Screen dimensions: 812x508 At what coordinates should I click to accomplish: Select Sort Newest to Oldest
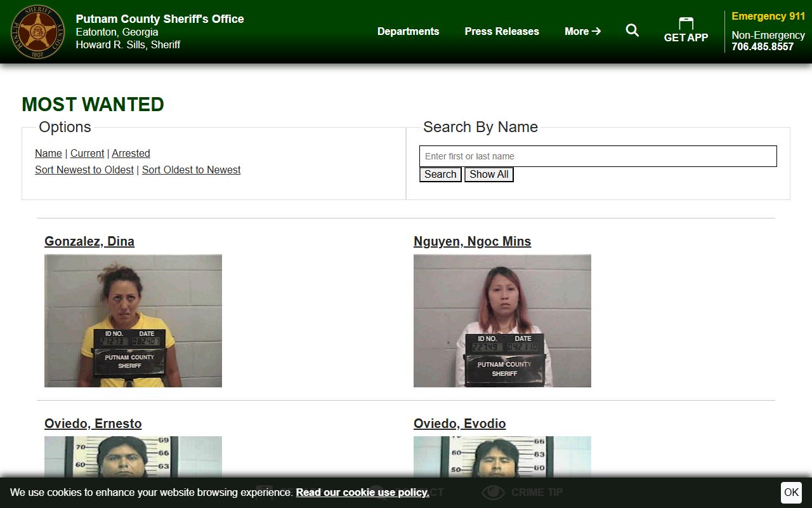tap(84, 170)
